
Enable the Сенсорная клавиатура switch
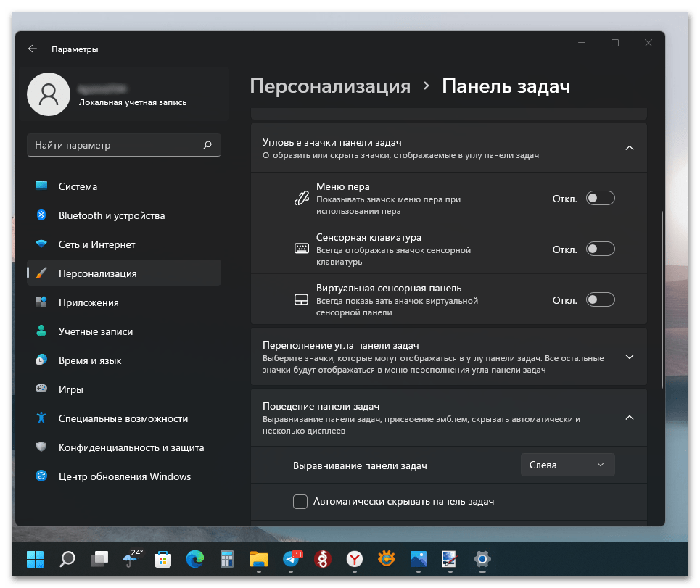pos(600,249)
